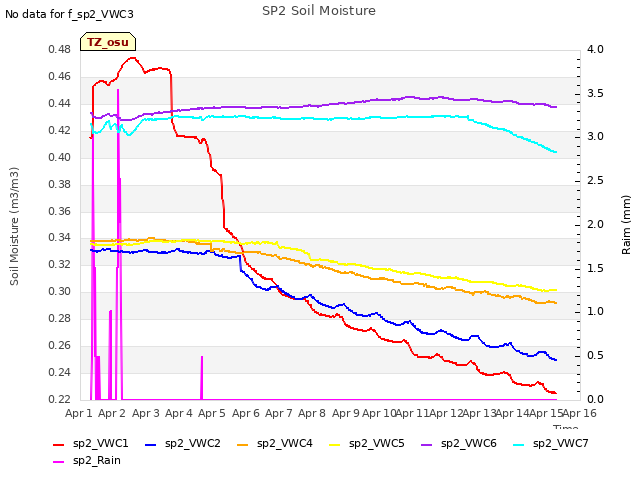This screenshot has width=640, height=480.
Task: Click the Raim (mm) right axis label
Action: (x=626, y=225)
